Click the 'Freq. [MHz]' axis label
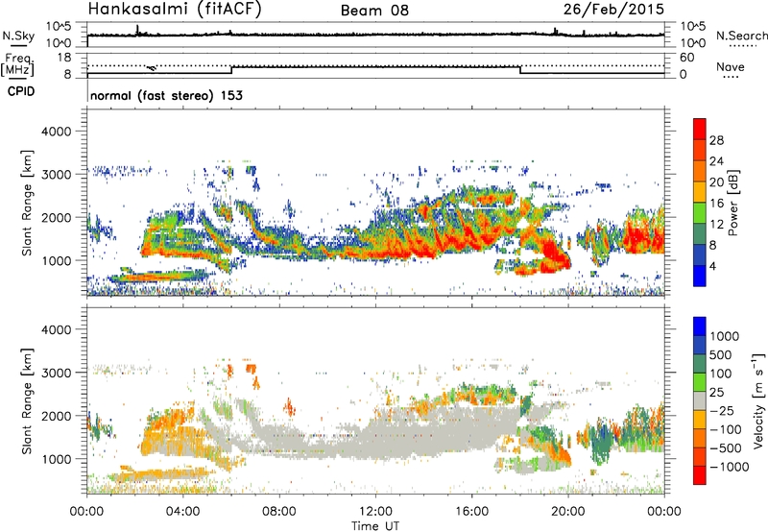Screen dimensions: 768x532 point(18,64)
